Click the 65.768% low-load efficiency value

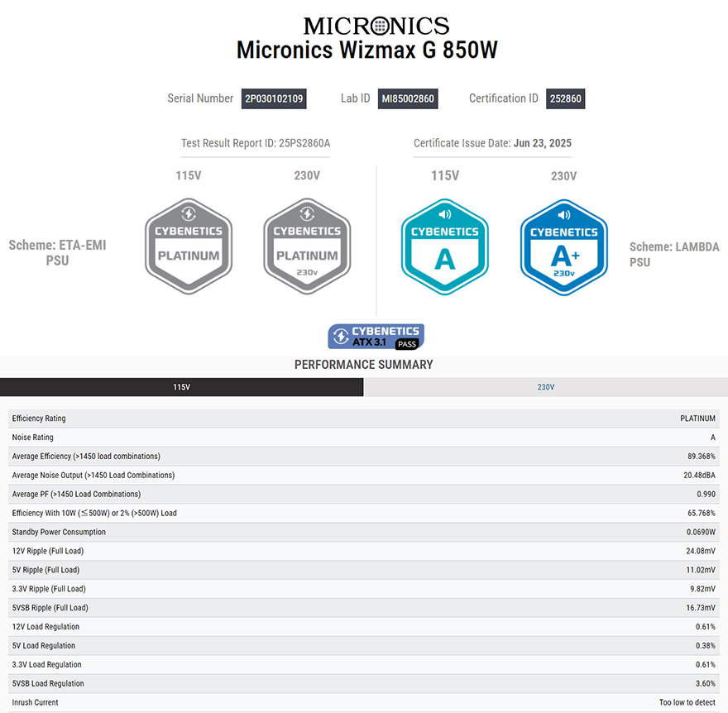pos(702,513)
